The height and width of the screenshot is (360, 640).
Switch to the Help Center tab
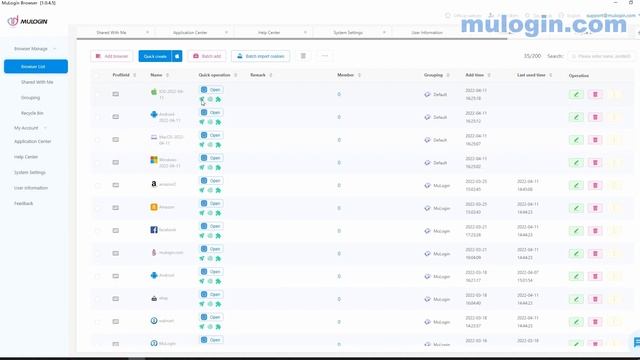coord(269,32)
